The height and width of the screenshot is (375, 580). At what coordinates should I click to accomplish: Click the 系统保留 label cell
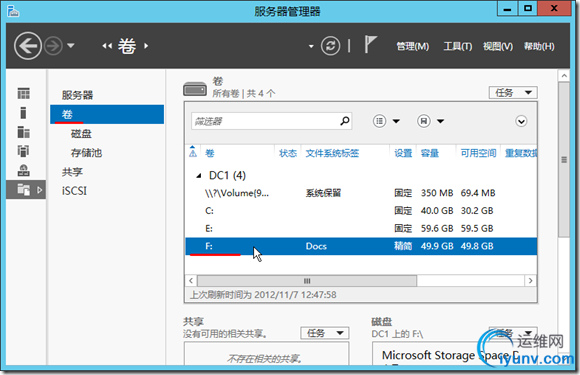(x=323, y=193)
